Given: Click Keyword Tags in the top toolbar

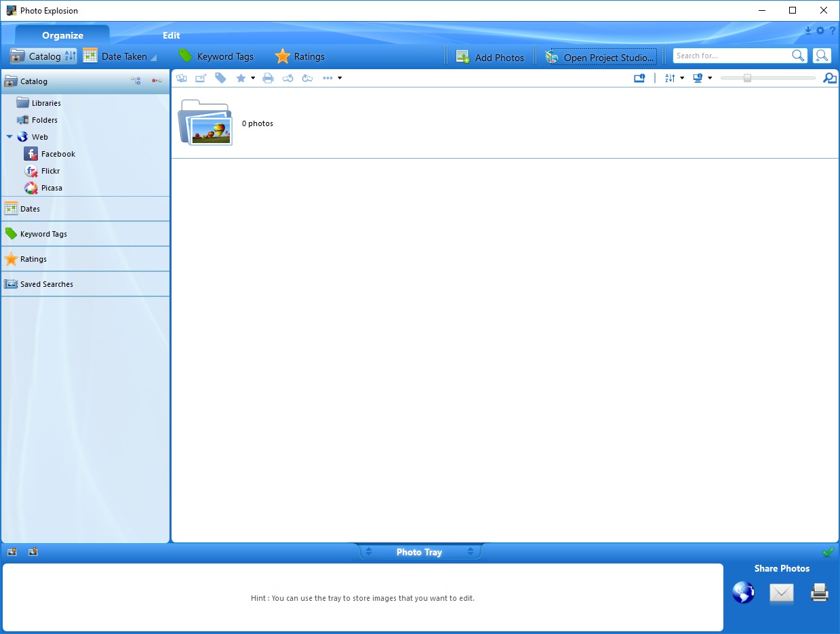Looking at the screenshot, I should coord(216,56).
